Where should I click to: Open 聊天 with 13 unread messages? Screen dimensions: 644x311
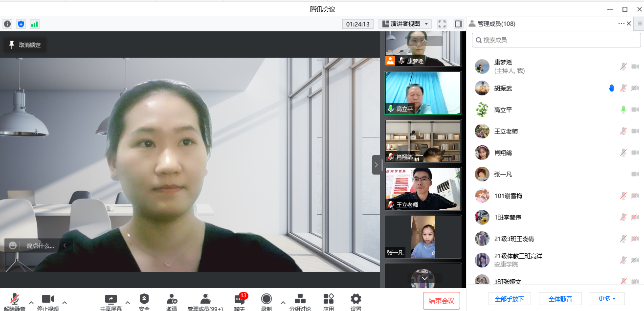click(x=240, y=301)
